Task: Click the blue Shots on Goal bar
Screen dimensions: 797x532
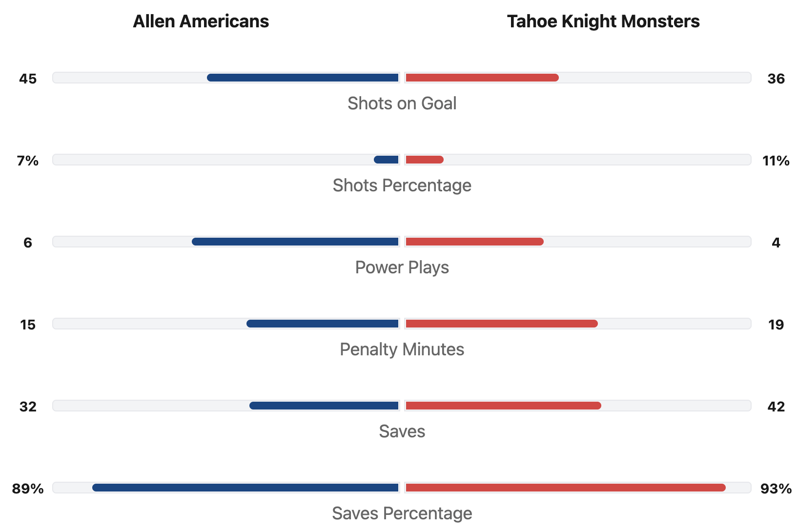Action: tap(303, 78)
